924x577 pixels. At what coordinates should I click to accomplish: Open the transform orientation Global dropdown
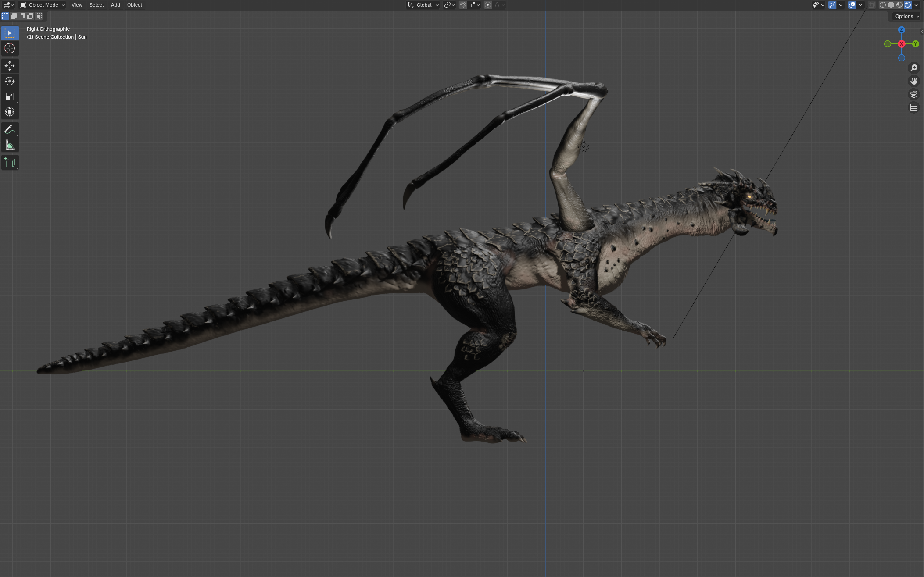[x=423, y=5]
